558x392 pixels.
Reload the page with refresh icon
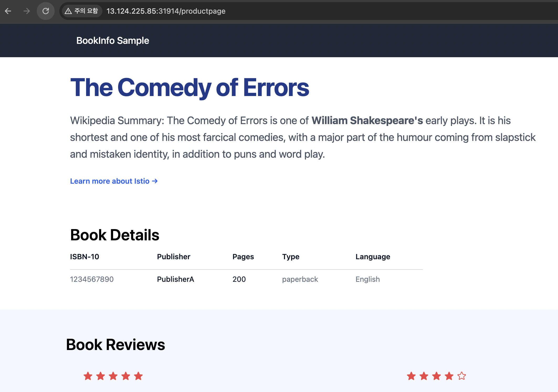(46, 11)
